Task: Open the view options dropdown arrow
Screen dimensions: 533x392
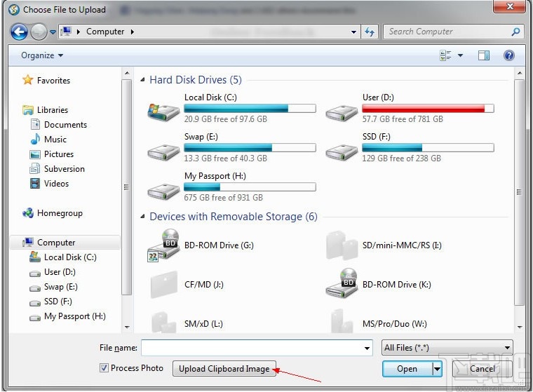Action: point(460,55)
